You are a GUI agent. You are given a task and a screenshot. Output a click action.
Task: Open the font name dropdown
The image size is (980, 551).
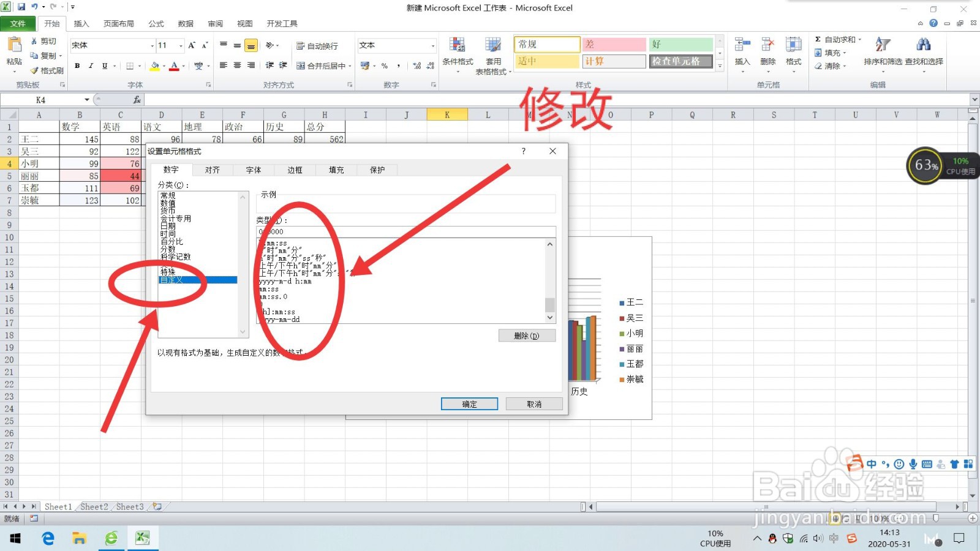152,45
